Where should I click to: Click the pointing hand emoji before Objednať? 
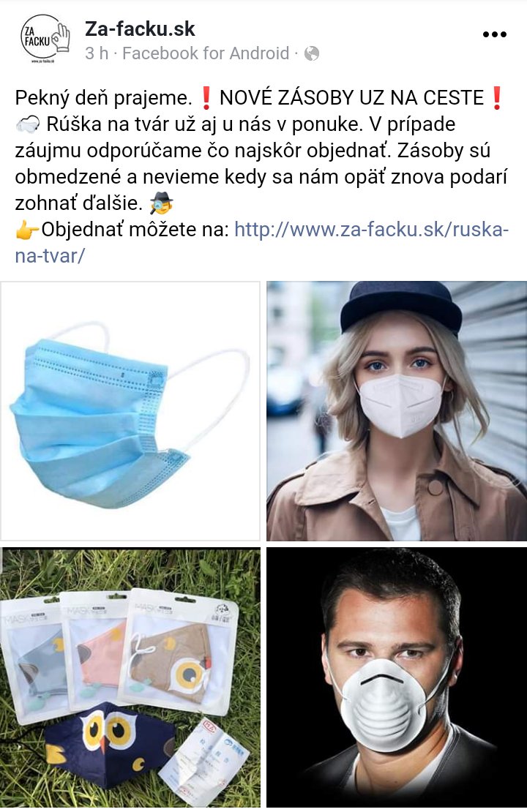27,230
